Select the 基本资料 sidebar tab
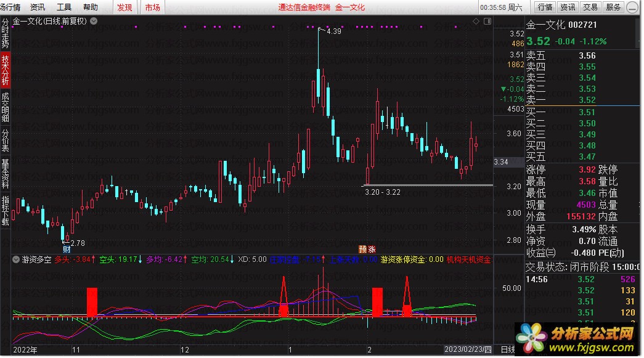Viewport: 644px width, 358px height. click(x=5, y=174)
